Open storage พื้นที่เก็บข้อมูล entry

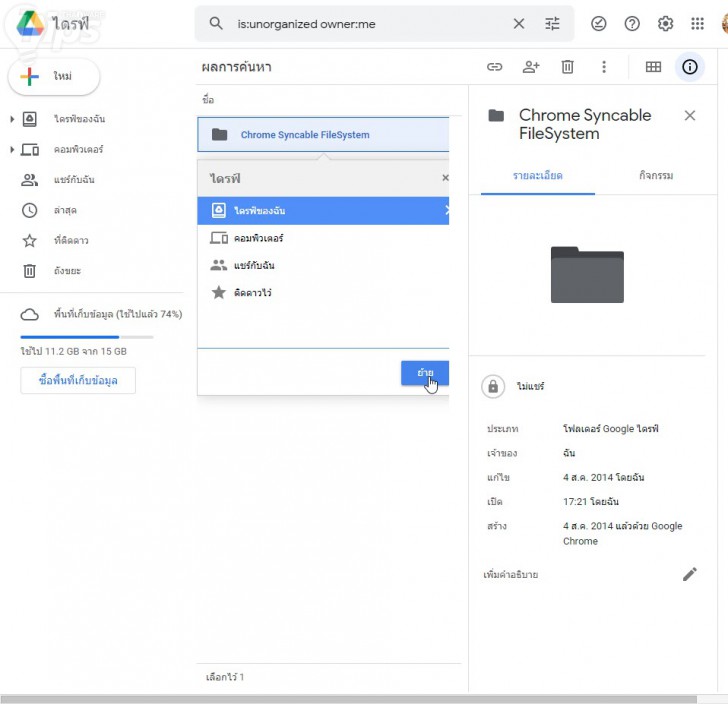click(x=101, y=314)
